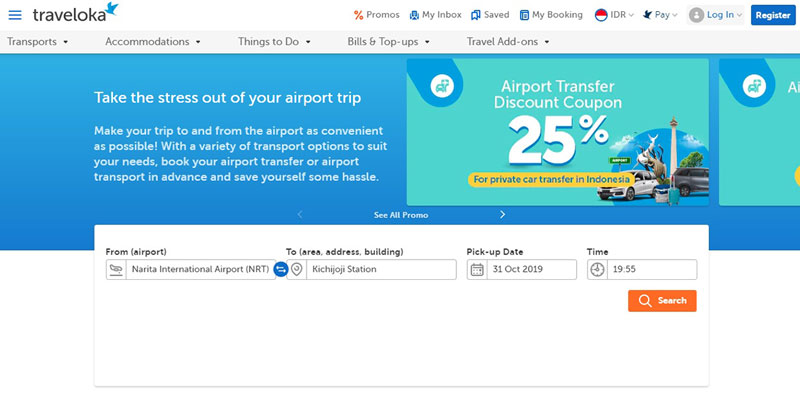This screenshot has width=800, height=408.
Task: Open the Accommodations menu
Action: [153, 42]
